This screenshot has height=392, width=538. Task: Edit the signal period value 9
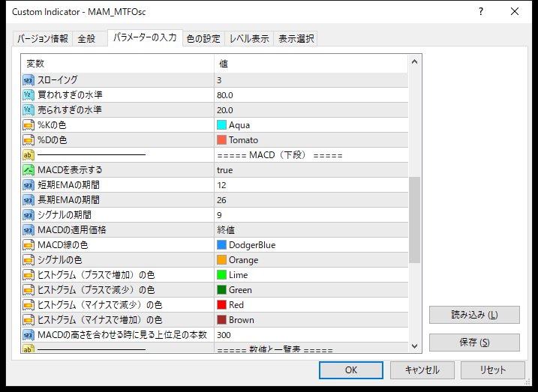click(311, 215)
